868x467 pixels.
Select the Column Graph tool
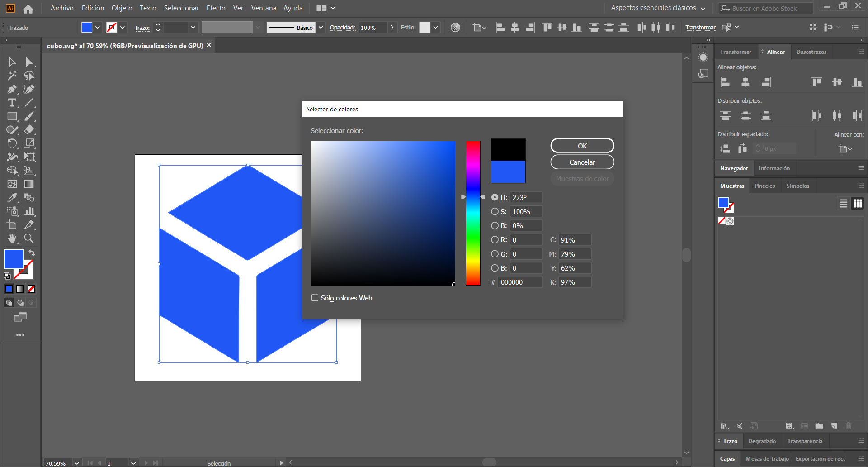pos(29,211)
